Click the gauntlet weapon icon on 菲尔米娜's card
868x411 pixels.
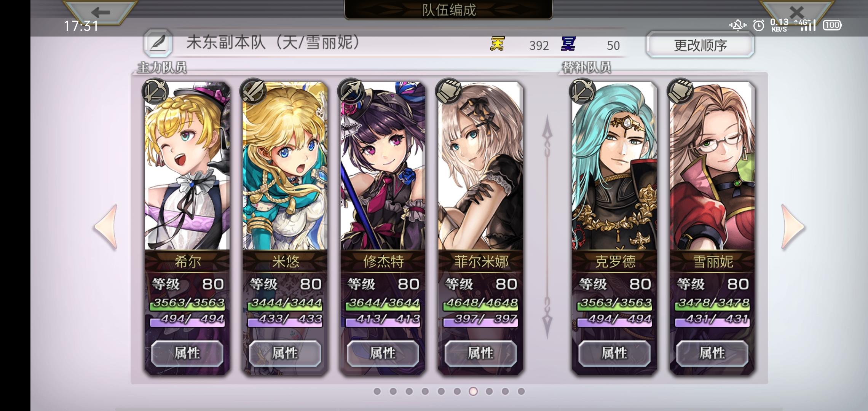(x=448, y=91)
